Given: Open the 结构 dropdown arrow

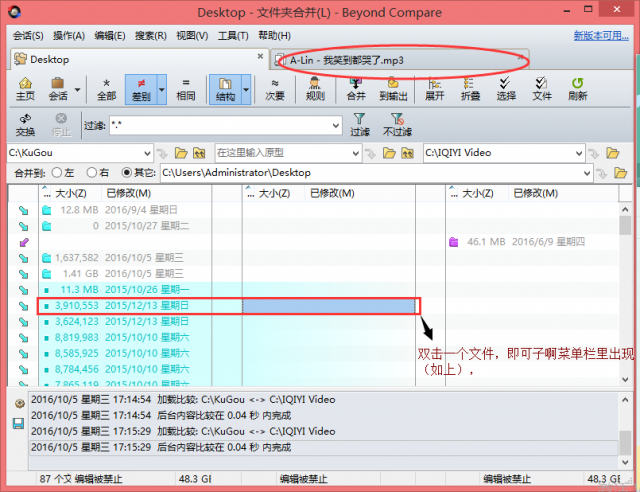Looking at the screenshot, I should [x=246, y=89].
